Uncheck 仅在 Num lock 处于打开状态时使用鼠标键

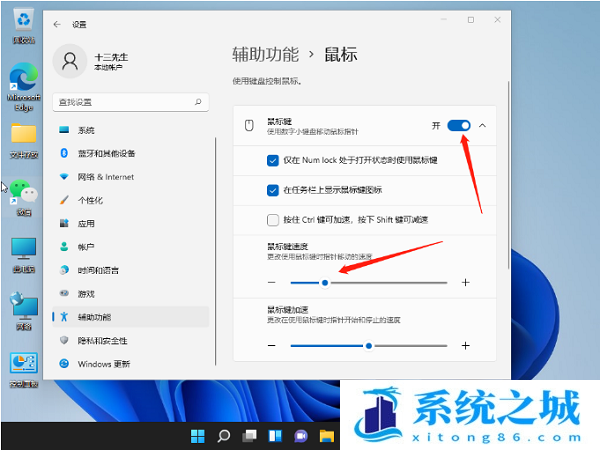tap(273, 160)
